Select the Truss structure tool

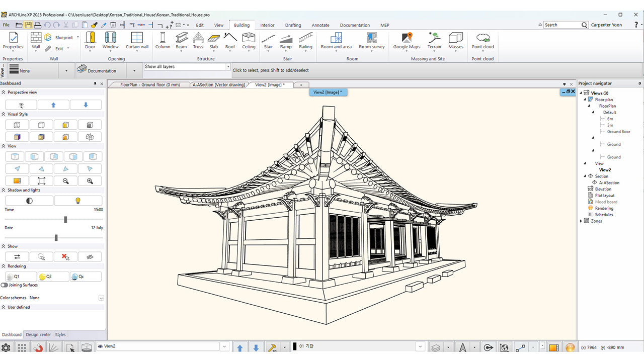(198, 40)
